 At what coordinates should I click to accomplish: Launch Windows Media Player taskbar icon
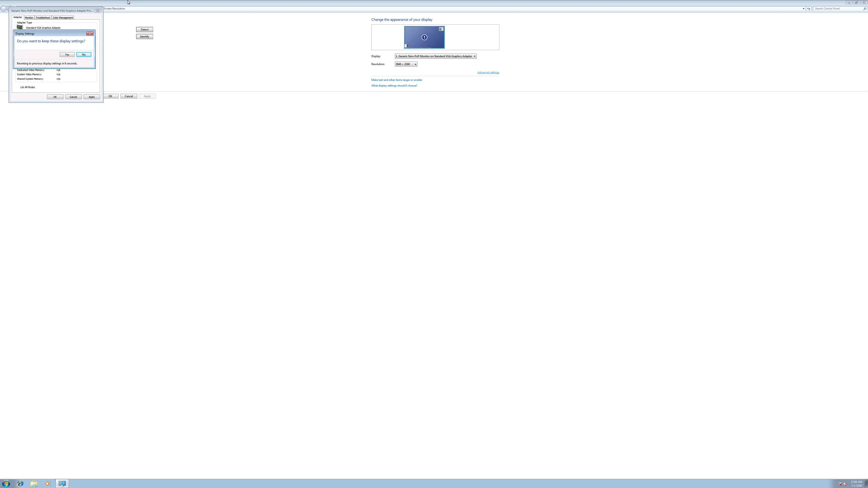(47, 484)
